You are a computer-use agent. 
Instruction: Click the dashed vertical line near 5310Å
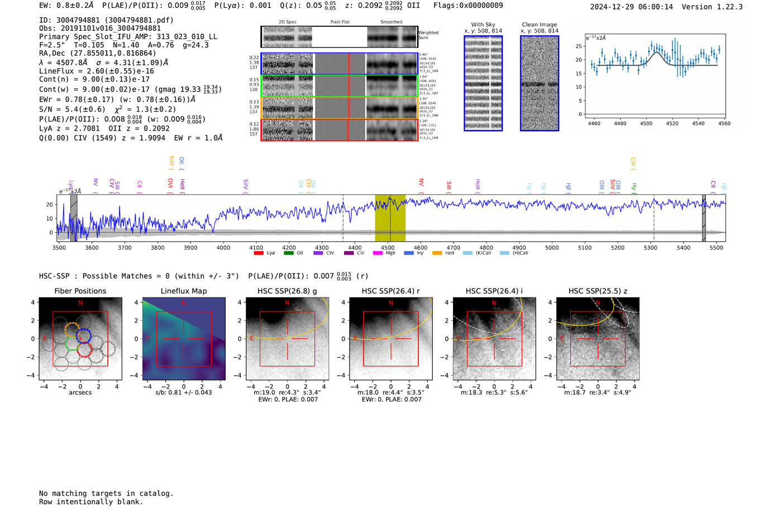[x=654, y=218]
